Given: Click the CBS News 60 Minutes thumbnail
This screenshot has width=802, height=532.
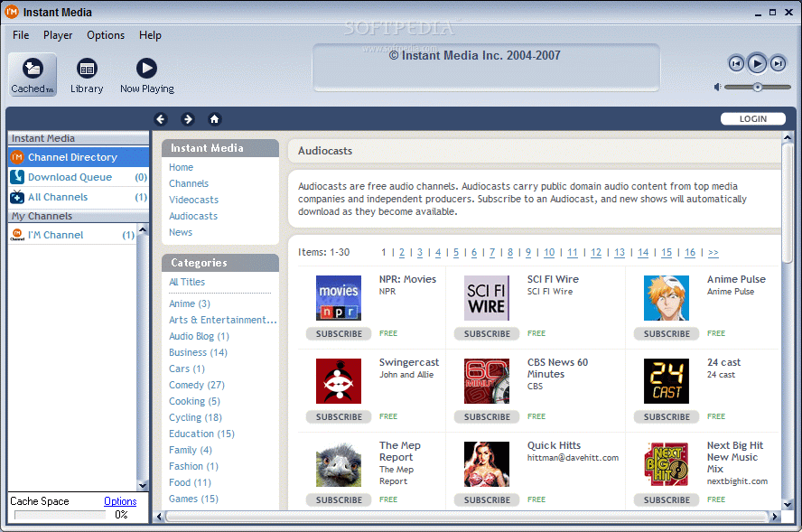Looking at the screenshot, I should (x=487, y=381).
